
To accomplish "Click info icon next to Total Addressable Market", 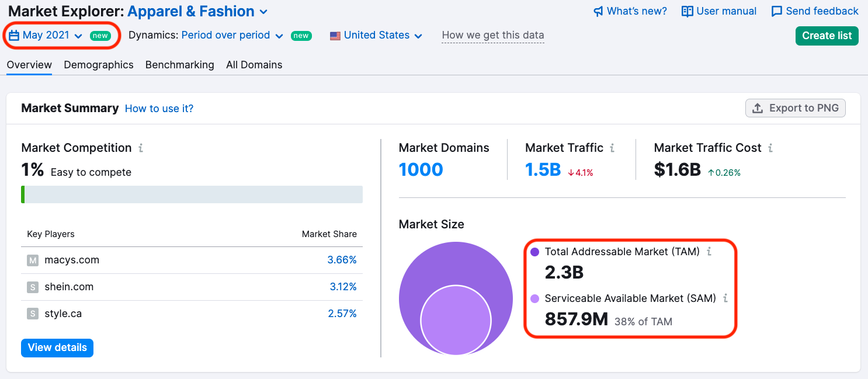I will click(709, 252).
